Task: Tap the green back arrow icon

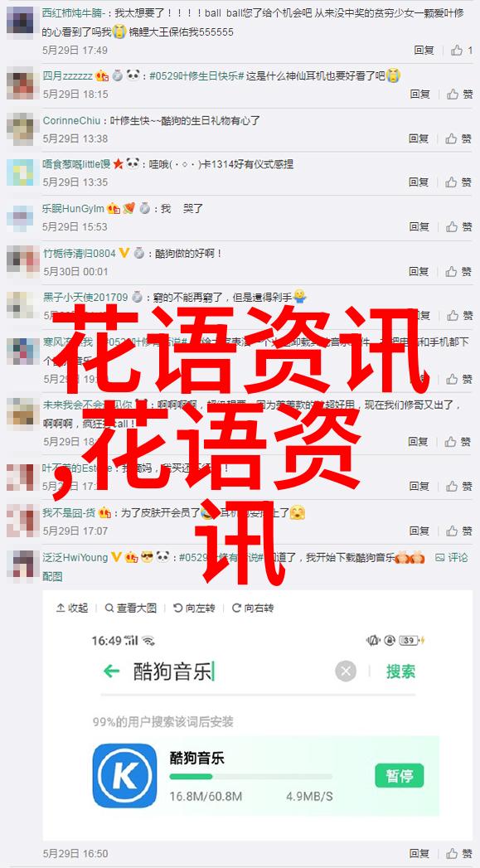Action: 111,672
